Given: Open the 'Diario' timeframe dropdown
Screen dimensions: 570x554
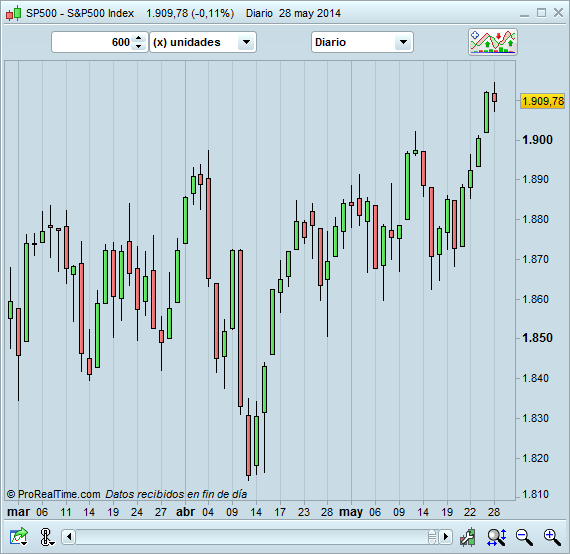Looking at the screenshot, I should pyautogui.click(x=362, y=42).
